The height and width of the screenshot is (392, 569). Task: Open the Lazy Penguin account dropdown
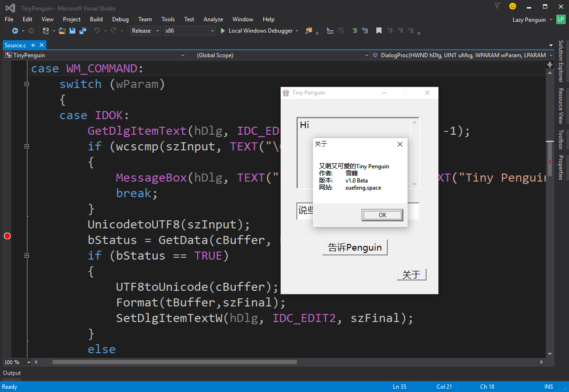coord(532,19)
